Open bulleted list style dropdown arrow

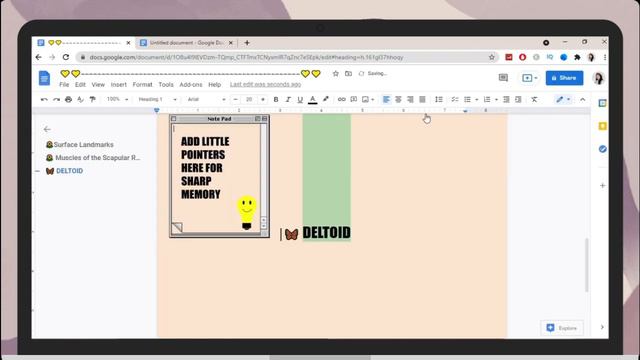coord(476,99)
